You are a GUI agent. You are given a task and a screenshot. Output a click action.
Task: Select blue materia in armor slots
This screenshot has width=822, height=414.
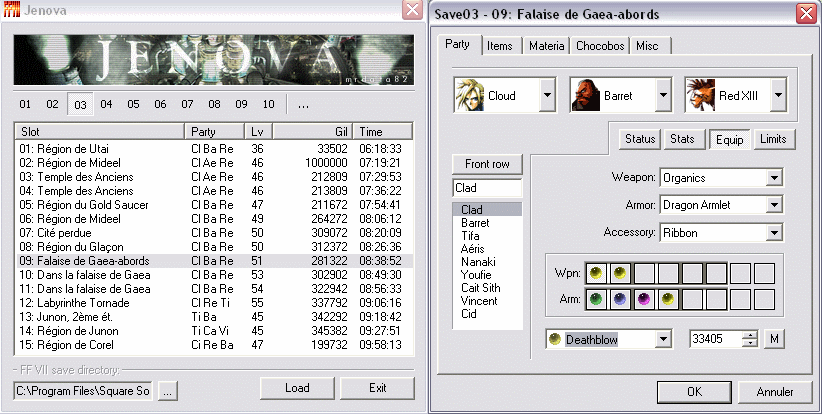pos(620,299)
